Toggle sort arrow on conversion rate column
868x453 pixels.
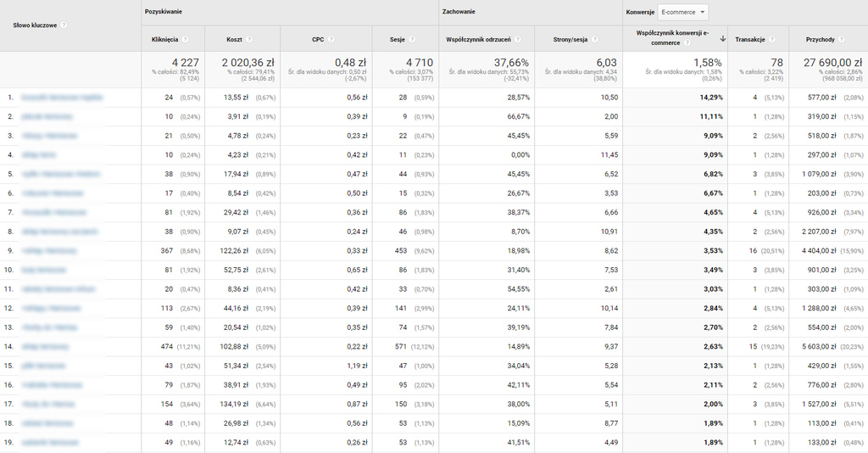pyautogui.click(x=722, y=39)
